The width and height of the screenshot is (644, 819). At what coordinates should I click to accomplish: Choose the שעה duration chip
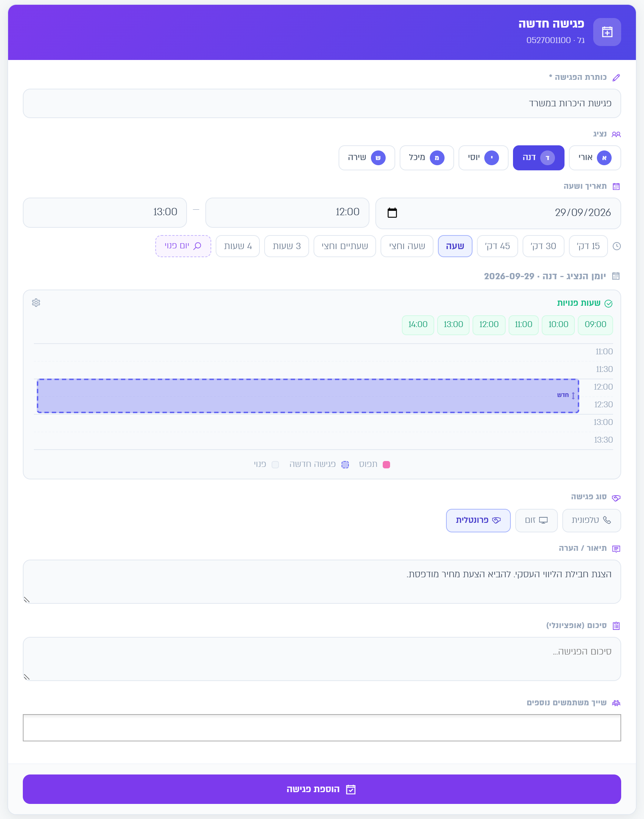point(455,246)
